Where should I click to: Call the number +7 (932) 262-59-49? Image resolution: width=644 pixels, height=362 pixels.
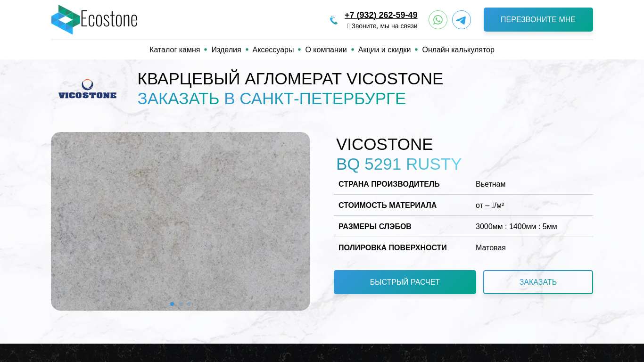click(381, 15)
